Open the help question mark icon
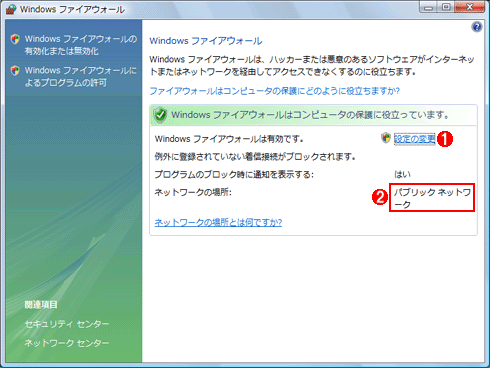Screen dimensions: 490x368 (x=477, y=27)
